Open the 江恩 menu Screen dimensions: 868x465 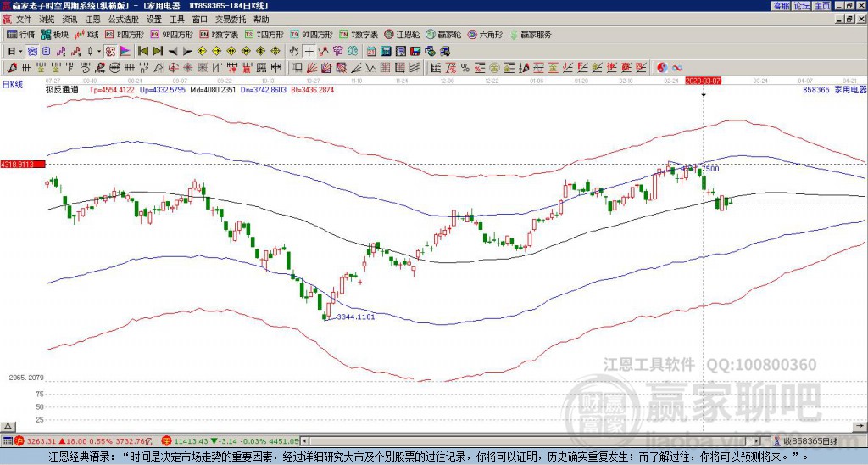pyautogui.click(x=93, y=20)
